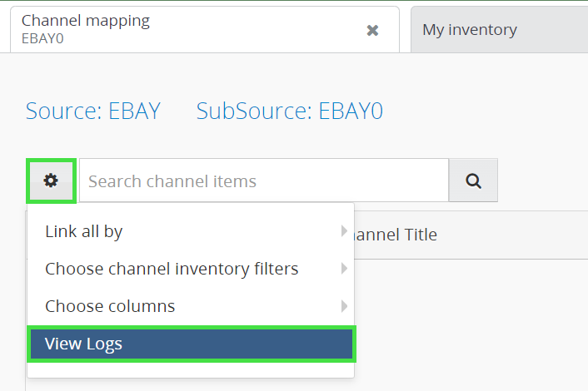588x391 pixels.
Task: Expand the Link all by submenu arrow
Action: click(x=344, y=231)
